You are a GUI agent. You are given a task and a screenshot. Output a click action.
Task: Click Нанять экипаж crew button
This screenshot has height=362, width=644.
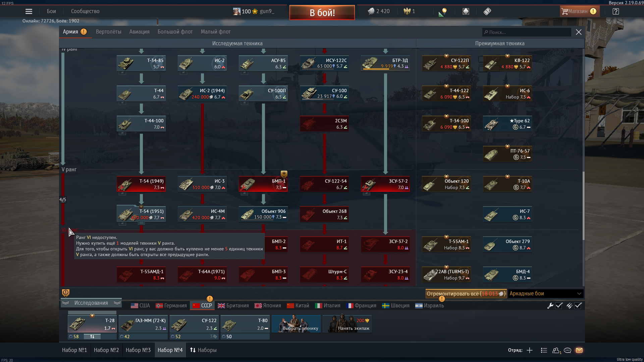point(347,324)
